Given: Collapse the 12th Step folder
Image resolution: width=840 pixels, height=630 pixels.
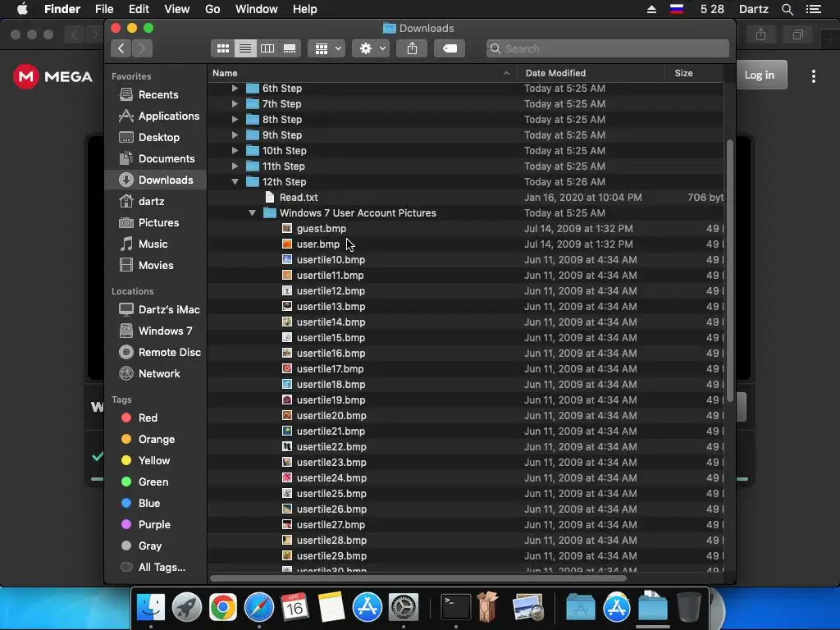Looking at the screenshot, I should pos(235,181).
